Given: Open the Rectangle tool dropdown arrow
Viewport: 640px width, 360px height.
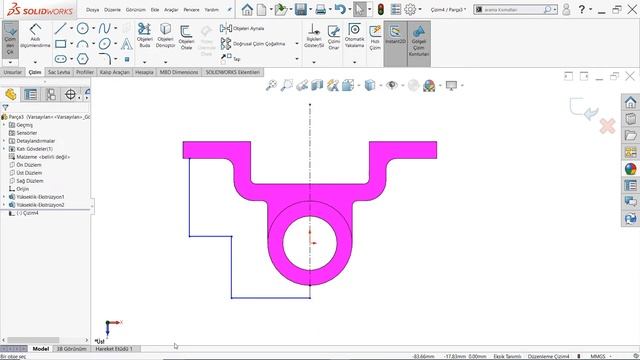Looking at the screenshot, I should point(71,44).
